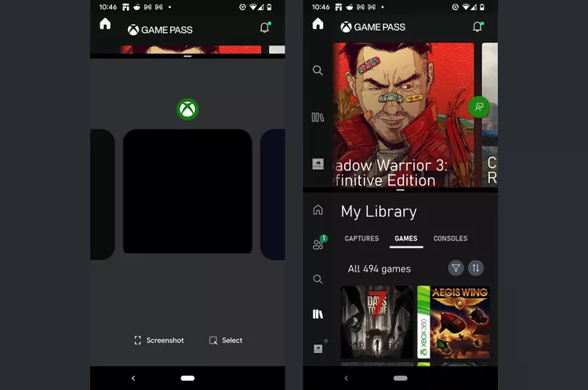Tap the home icon in left phone's Game Pass header
The height and width of the screenshot is (390, 588).
click(x=105, y=24)
